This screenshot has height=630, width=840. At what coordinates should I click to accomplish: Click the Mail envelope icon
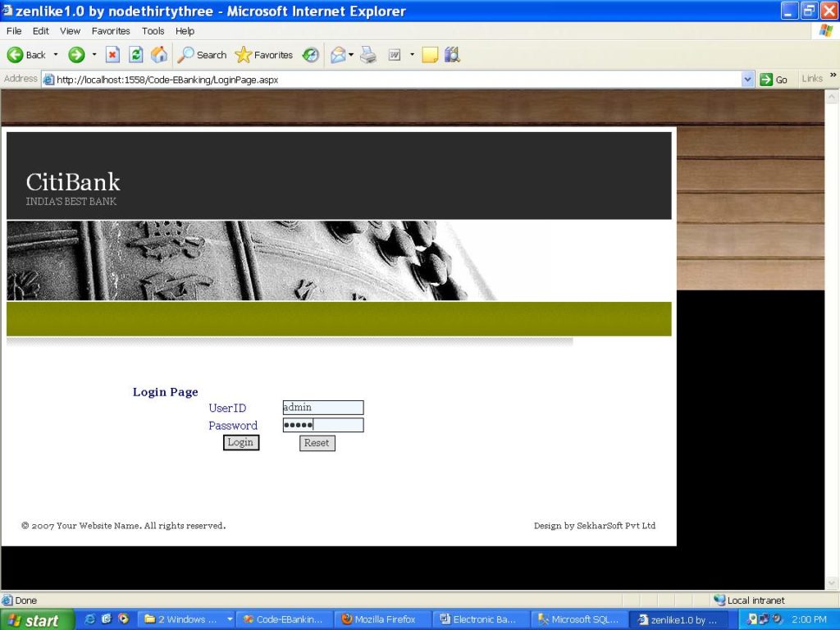338,55
